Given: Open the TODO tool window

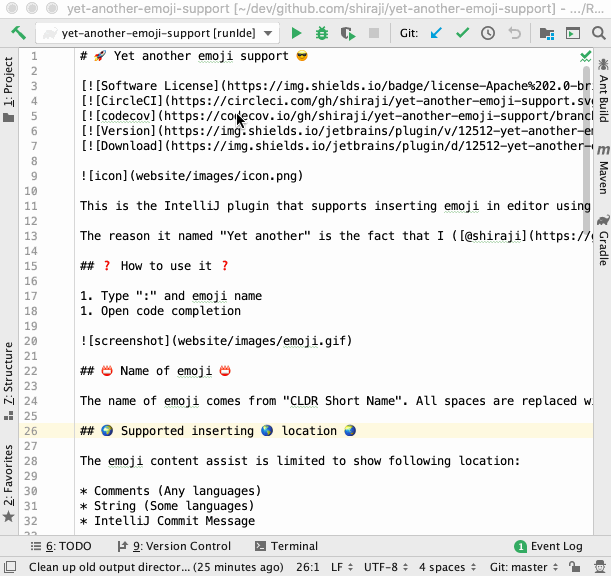Looking at the screenshot, I should [61, 546].
